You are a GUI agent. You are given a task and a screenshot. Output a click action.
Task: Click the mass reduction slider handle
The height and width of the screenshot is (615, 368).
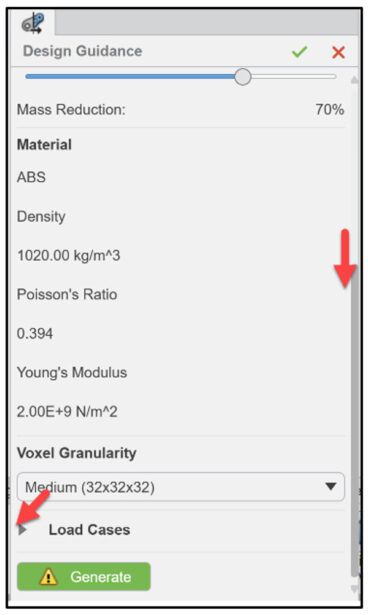243,76
